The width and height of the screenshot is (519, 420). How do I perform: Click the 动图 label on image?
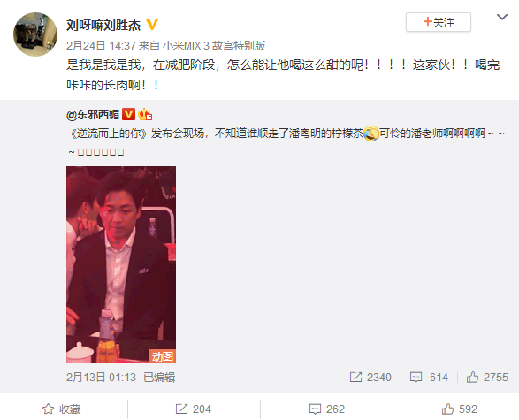[x=162, y=356]
